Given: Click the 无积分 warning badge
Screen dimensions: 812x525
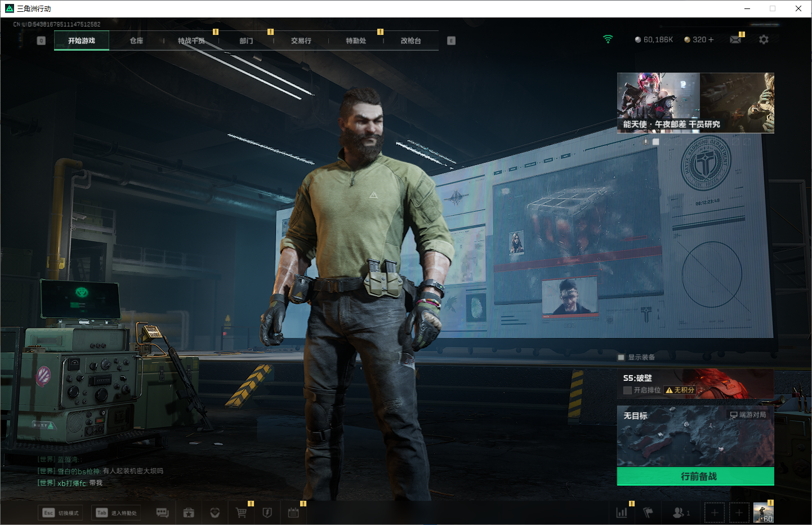Looking at the screenshot, I should pos(680,390).
